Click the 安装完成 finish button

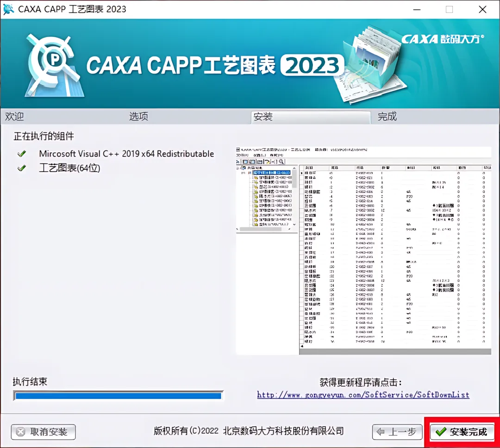pyautogui.click(x=462, y=432)
